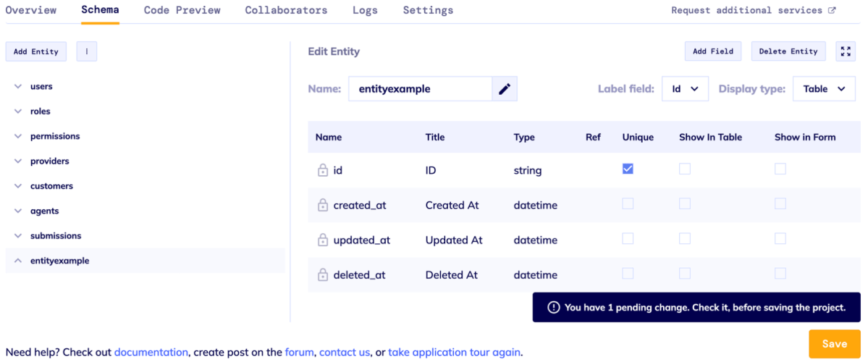Enable Show in Form for created_at
868x362 pixels.
[x=780, y=204]
